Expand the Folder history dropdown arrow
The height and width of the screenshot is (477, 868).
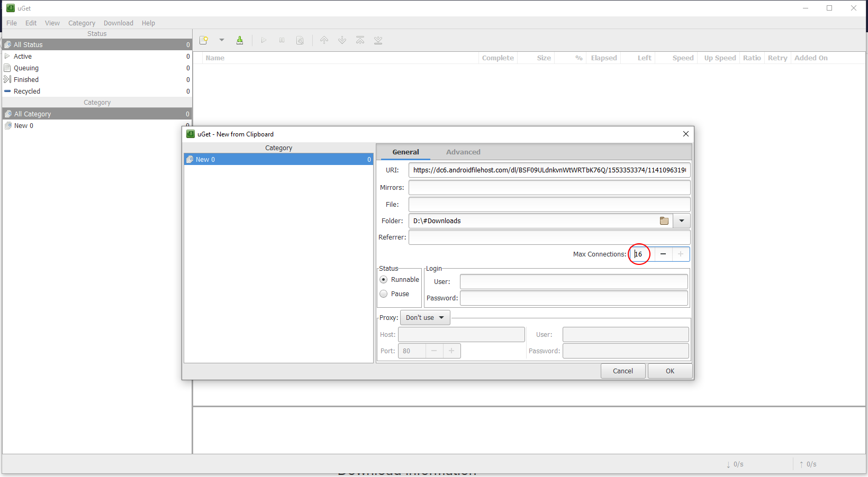pyautogui.click(x=682, y=221)
